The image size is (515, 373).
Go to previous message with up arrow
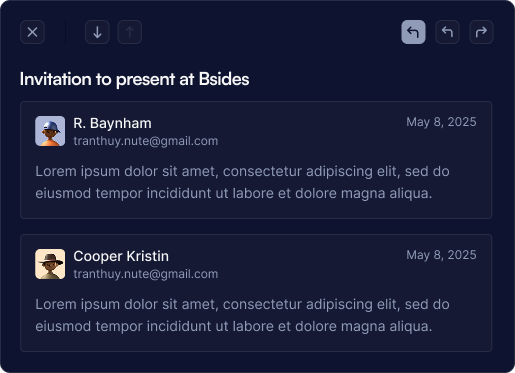pyautogui.click(x=130, y=32)
